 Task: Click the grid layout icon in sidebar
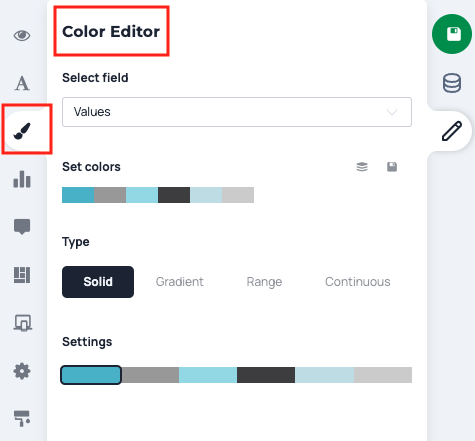click(x=22, y=275)
